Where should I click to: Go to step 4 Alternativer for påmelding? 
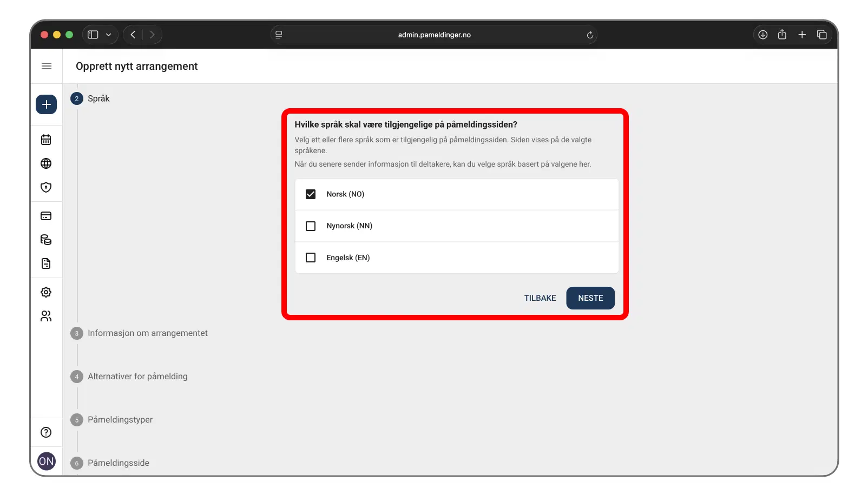click(x=137, y=377)
